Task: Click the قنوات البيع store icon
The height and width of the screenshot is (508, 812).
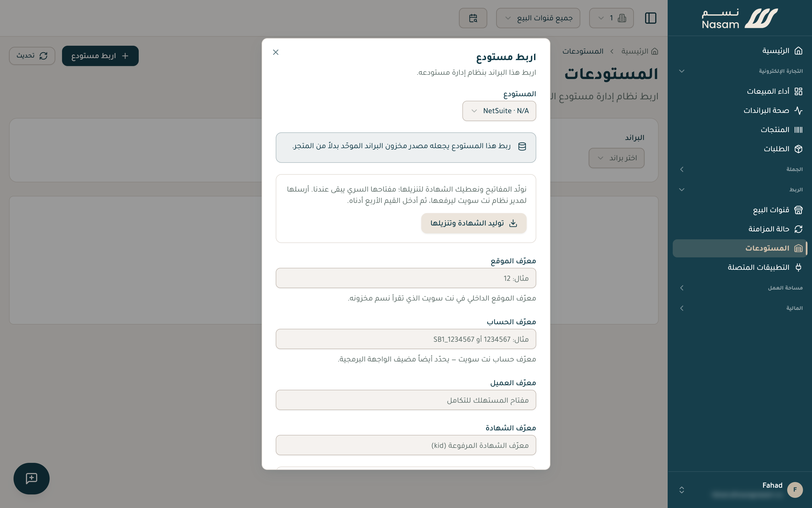Action: [x=798, y=210]
